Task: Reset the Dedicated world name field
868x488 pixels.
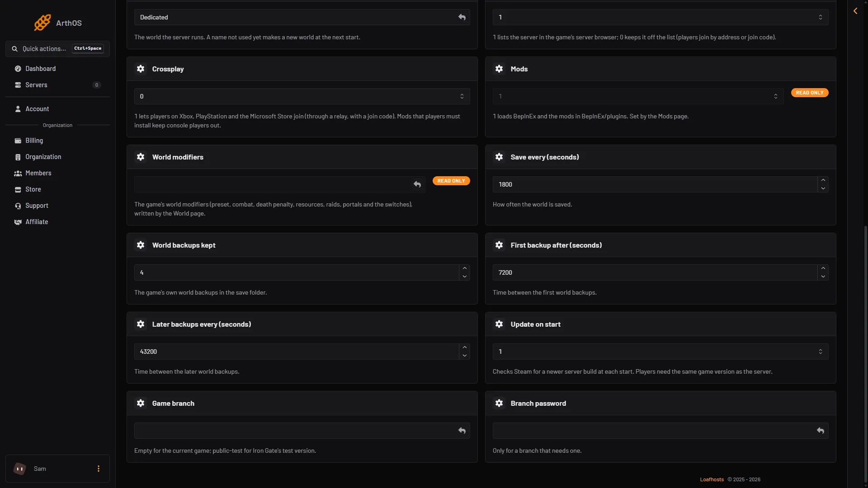Action: [x=462, y=17]
